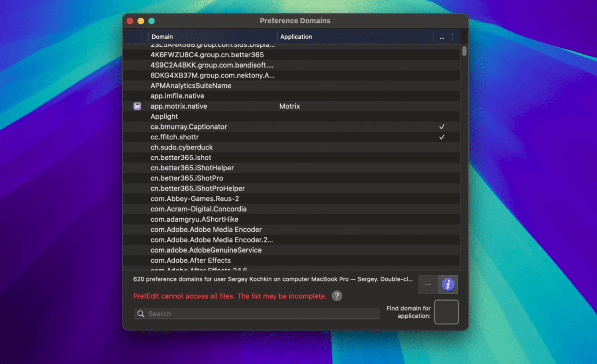The width and height of the screenshot is (597, 364).
Task: Close the Preference Domains window
Action: (x=130, y=21)
